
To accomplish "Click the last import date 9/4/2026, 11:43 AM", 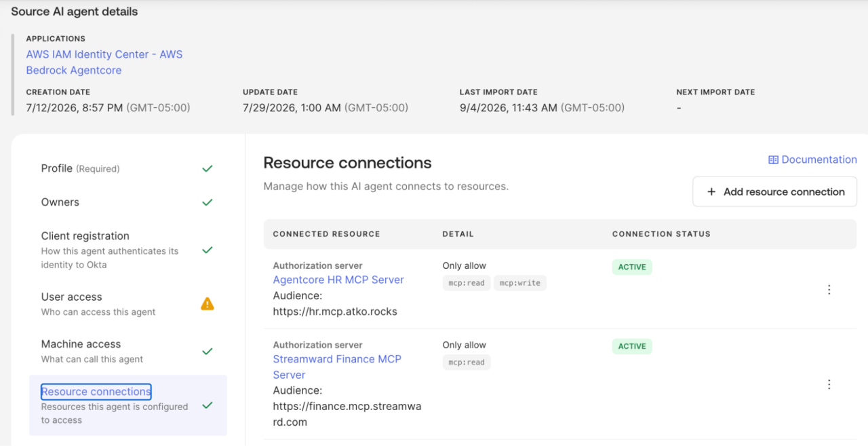I will pyautogui.click(x=509, y=107).
